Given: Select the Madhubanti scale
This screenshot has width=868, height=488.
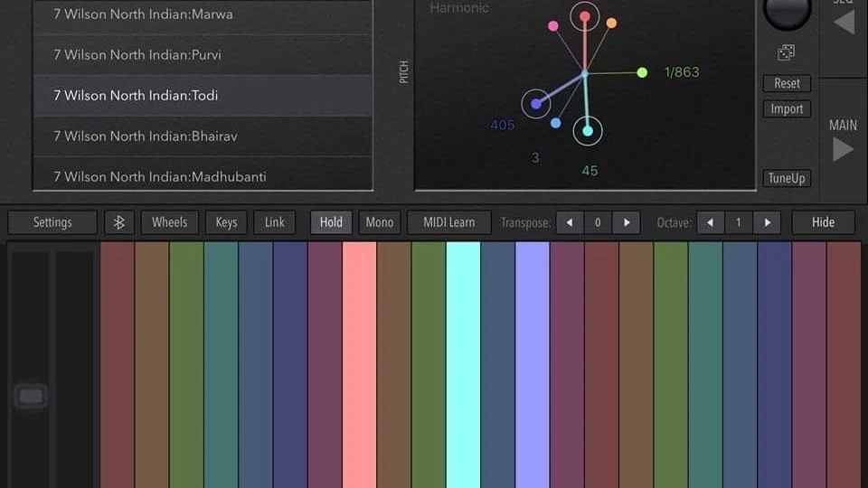Looking at the screenshot, I should [203, 174].
